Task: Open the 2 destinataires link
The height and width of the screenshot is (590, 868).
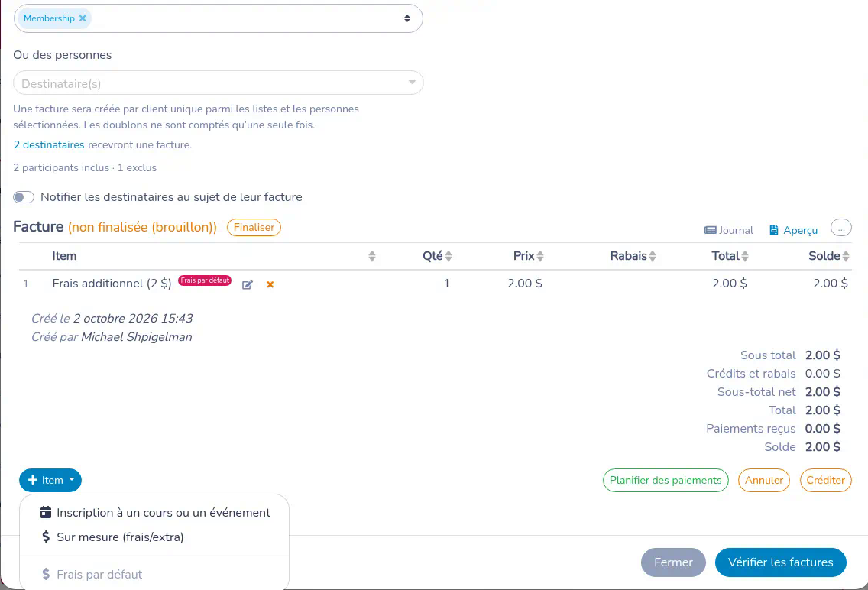Action: pyautogui.click(x=49, y=145)
